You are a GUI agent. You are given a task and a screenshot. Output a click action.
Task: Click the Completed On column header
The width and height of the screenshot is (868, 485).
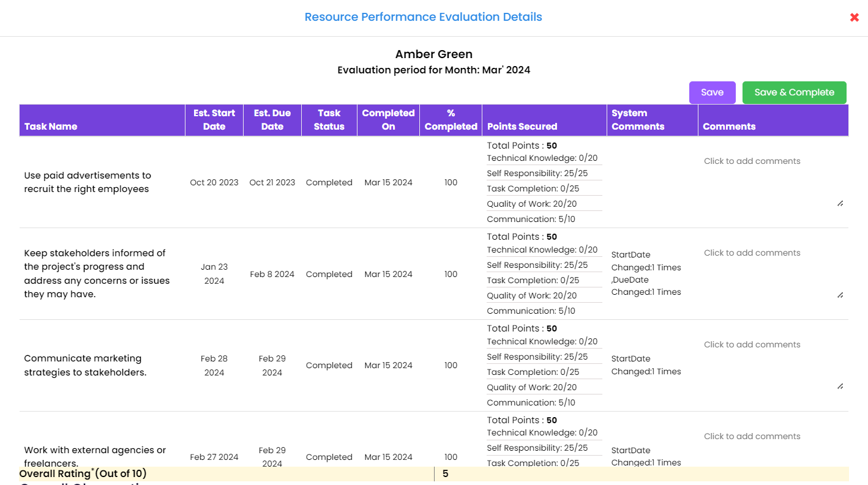click(388, 120)
